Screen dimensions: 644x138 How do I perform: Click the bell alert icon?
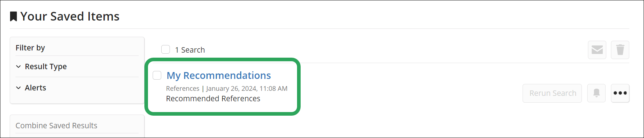point(596,93)
